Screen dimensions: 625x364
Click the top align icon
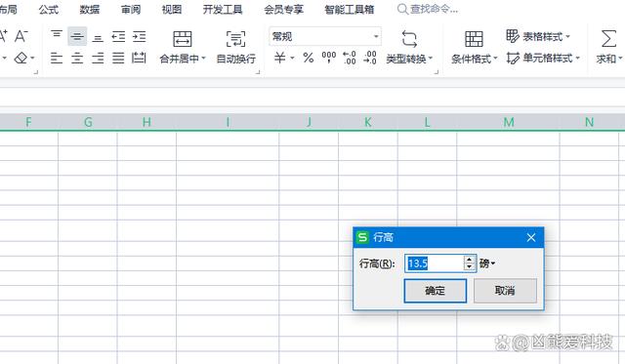57,36
